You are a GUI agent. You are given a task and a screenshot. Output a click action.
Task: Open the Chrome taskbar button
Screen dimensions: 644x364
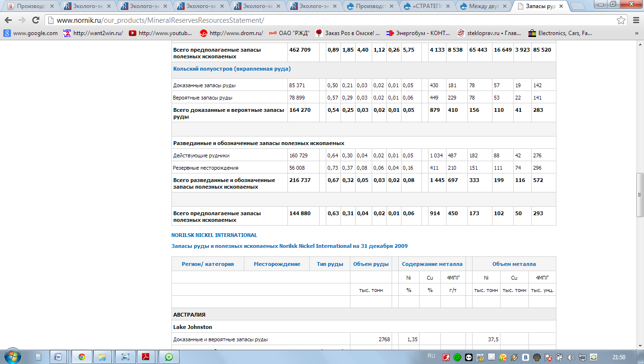pos(81,357)
